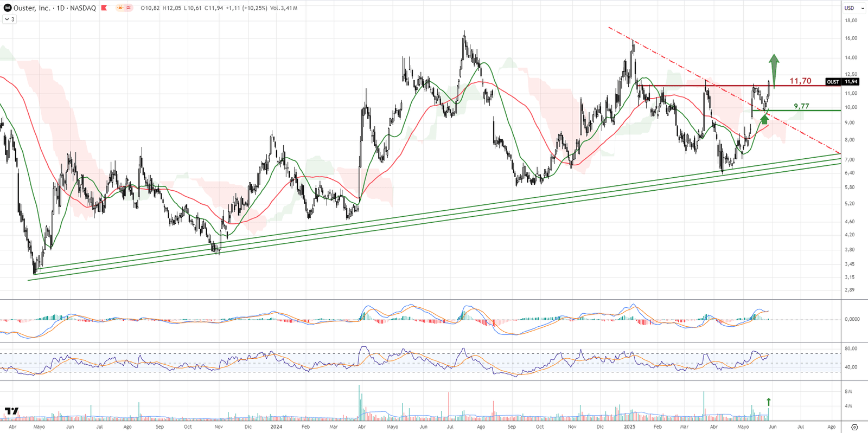Image resolution: width=868 pixels, height=433 pixels.
Task: Click the 14,00 price scale label
Action: click(851, 57)
